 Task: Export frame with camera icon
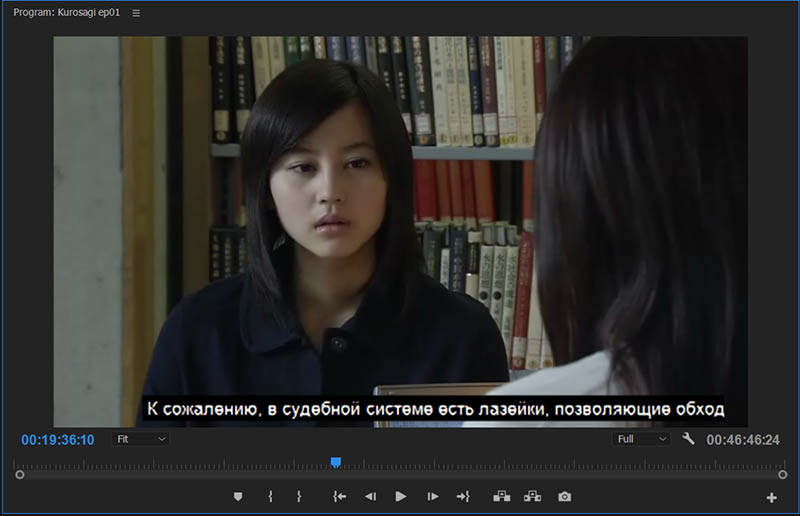pos(564,497)
